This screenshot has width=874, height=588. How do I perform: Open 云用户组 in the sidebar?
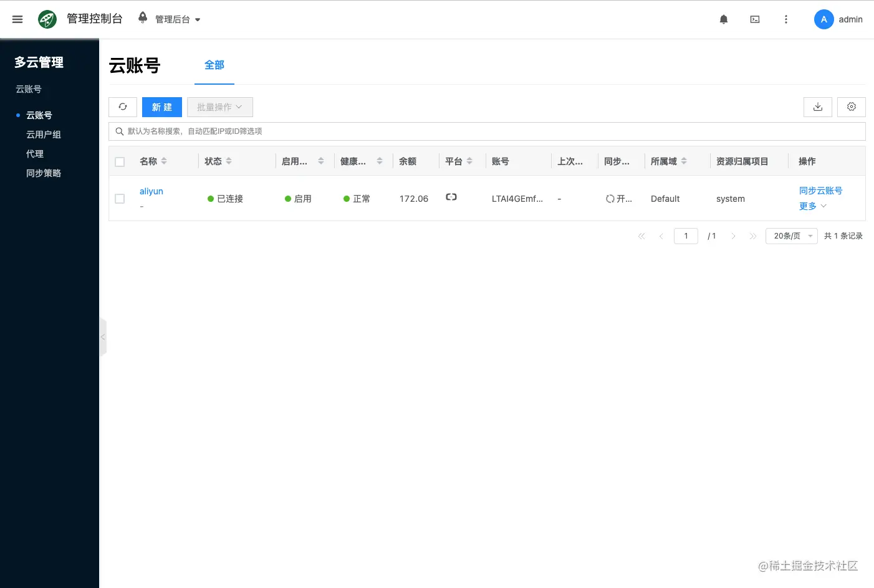click(x=44, y=135)
